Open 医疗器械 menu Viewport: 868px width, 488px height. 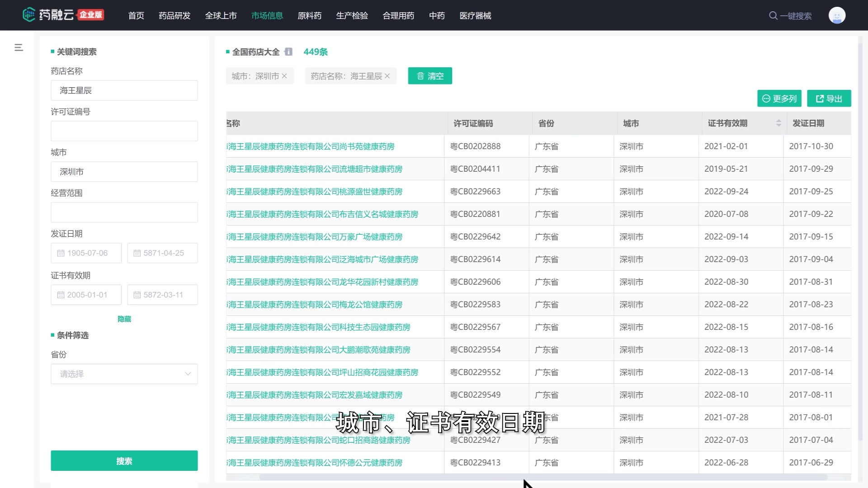(x=475, y=16)
